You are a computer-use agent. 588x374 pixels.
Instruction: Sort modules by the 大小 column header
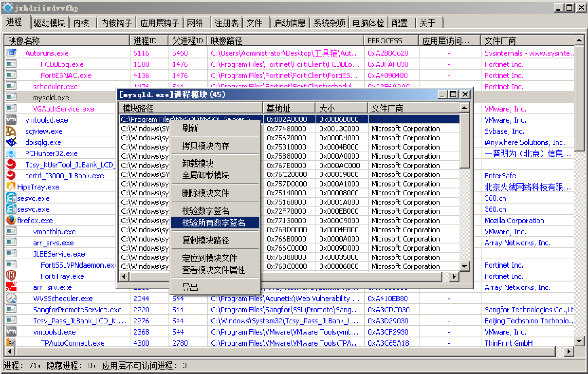[341, 108]
